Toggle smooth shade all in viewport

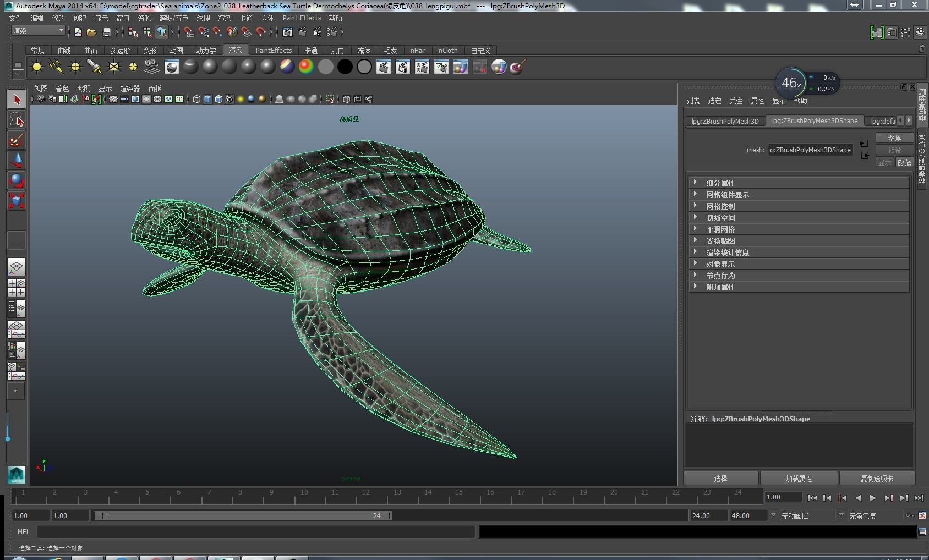(x=207, y=99)
